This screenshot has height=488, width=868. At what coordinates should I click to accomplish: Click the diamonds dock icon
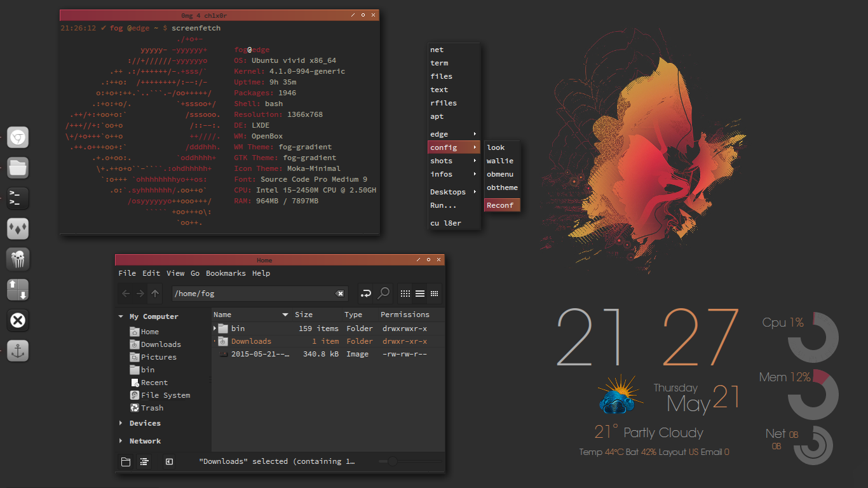coord(18,229)
